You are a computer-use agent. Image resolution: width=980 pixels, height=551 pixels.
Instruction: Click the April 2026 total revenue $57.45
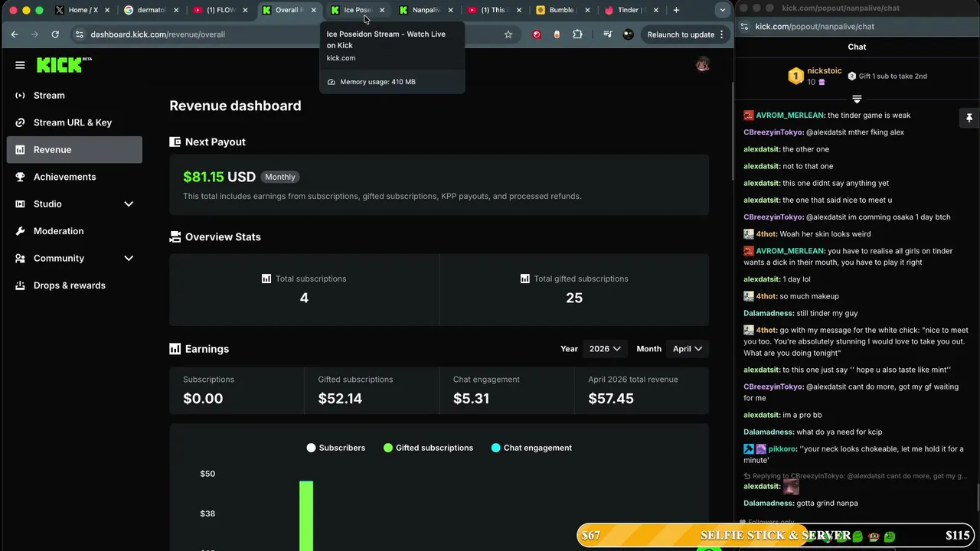610,399
